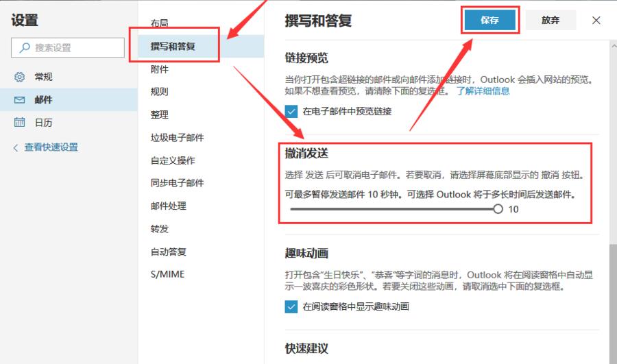Click the gear icon next to 常规
617x364 pixels.
[x=19, y=77]
